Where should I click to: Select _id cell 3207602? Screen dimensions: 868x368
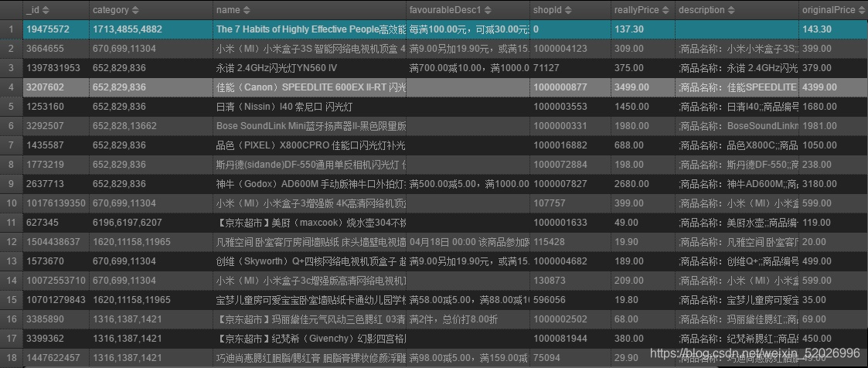56,87
